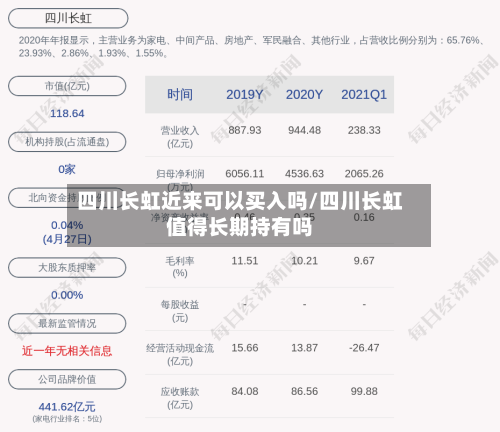Select the 6056.11 net profit cell

tap(245, 174)
